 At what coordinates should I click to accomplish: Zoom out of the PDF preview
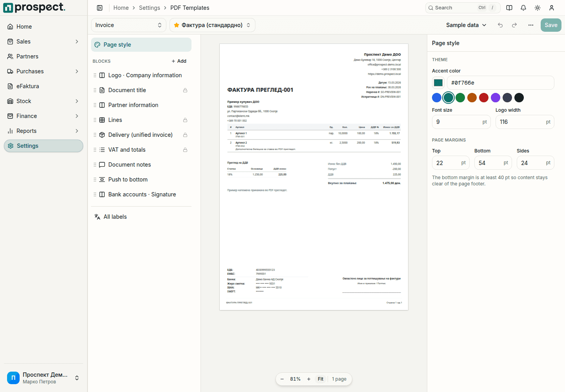282,379
